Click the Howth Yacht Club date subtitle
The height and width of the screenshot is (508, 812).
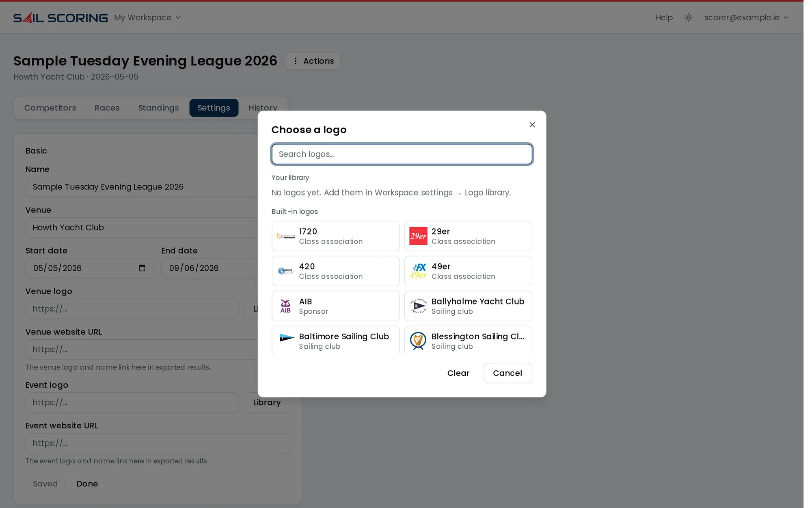(76, 77)
